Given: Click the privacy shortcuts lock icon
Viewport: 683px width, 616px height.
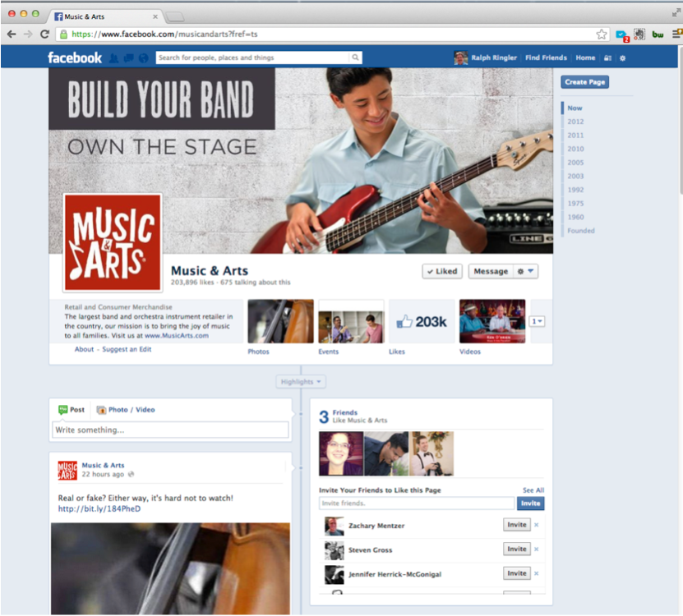Looking at the screenshot, I should click(607, 58).
